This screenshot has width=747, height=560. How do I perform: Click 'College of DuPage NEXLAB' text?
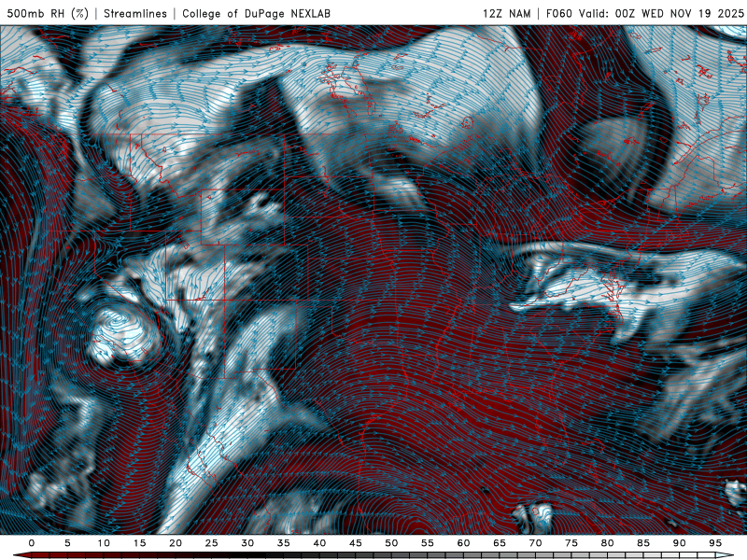(x=256, y=13)
